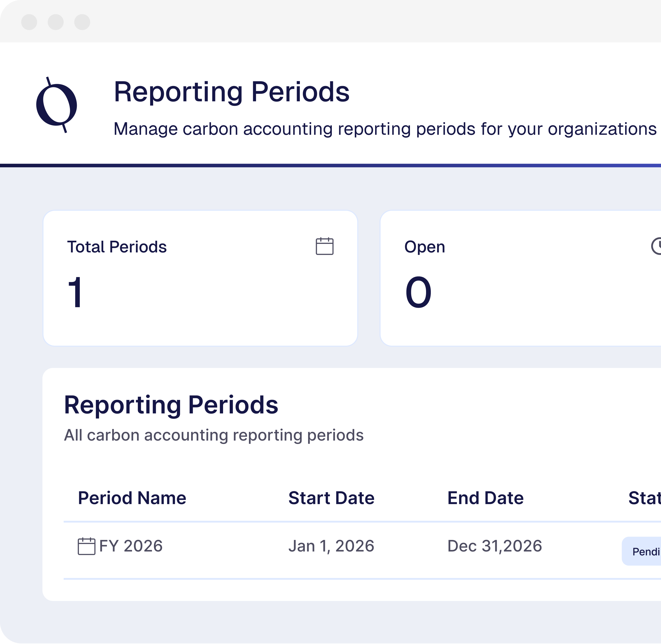
Task: Click the third gray window control dot
Action: click(82, 22)
